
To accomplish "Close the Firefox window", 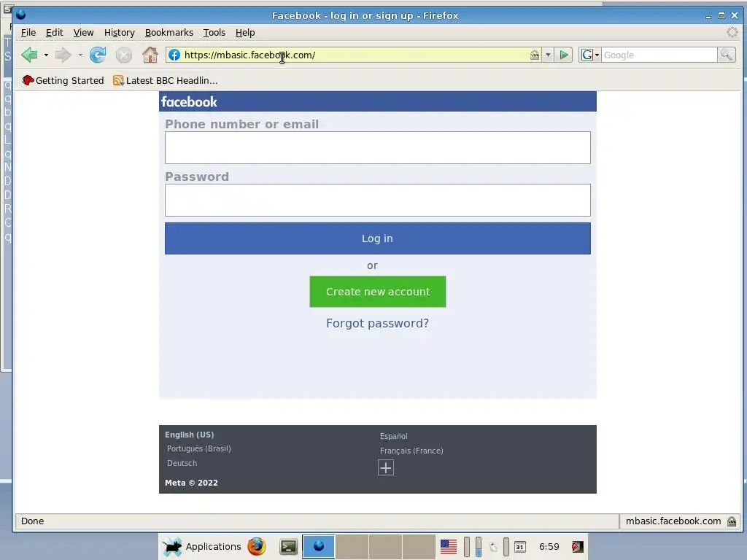I will [x=735, y=16].
